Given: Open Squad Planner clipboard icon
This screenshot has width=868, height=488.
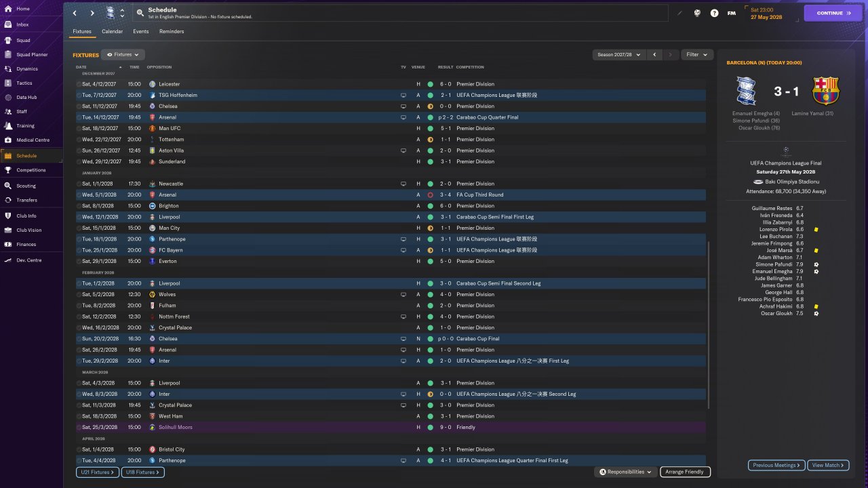Looking at the screenshot, I should pos(8,54).
